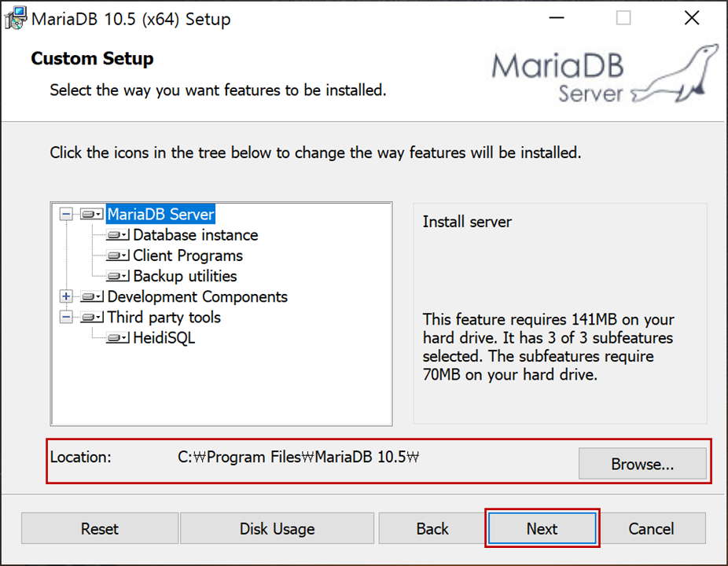Open the Development Components feature drive icon
The image size is (728, 566).
pyautogui.click(x=91, y=296)
